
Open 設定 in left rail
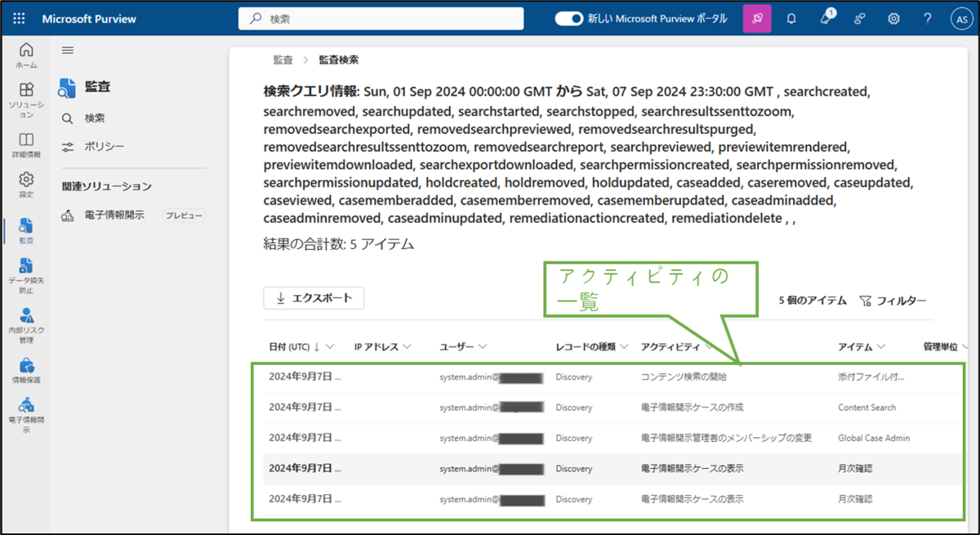click(26, 185)
